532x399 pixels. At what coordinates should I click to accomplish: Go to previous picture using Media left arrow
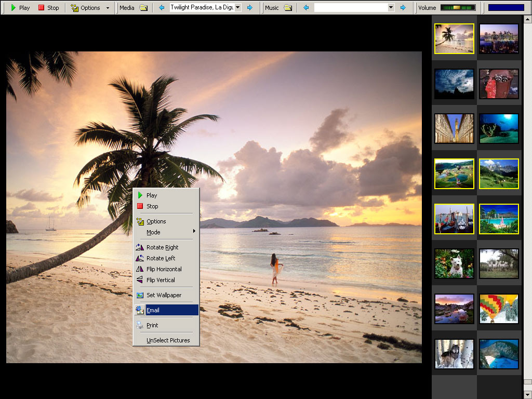(x=162, y=8)
